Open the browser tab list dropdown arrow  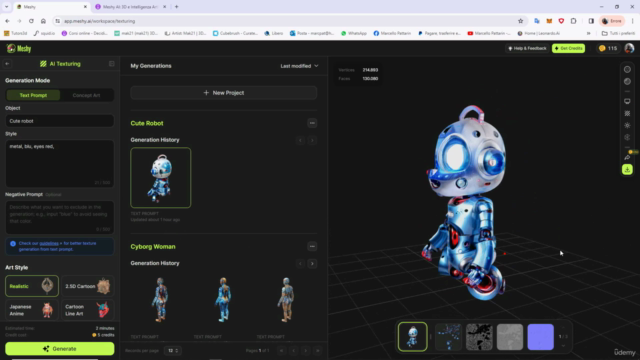[x=7, y=7]
